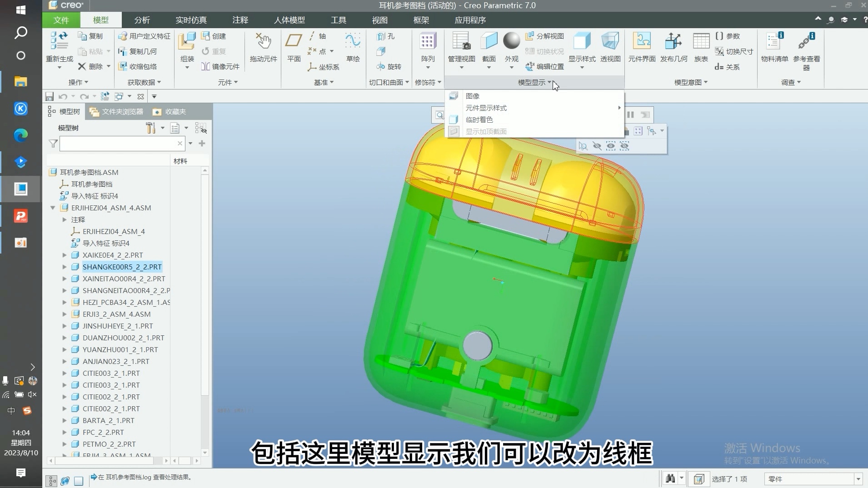868x488 pixels.
Task: Switch to the Tools (工具) ribbon tab
Action: coord(338,20)
